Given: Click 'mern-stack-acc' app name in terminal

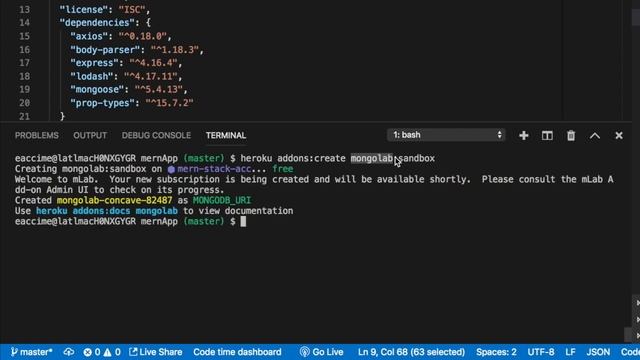Looking at the screenshot, I should coord(214,169).
